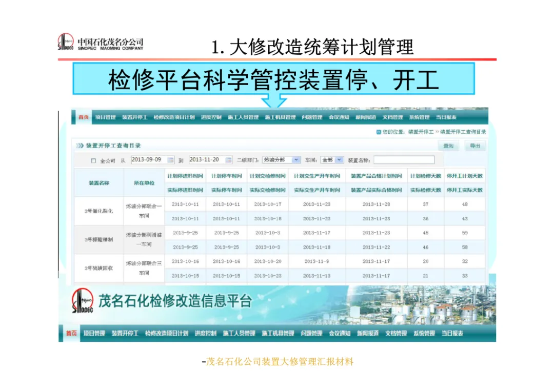Viewport: 554px width, 392px height.
Task: Click the 装置名称 text input field
Action: 404,160
